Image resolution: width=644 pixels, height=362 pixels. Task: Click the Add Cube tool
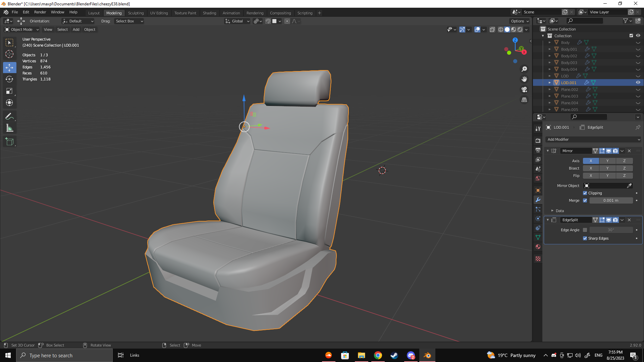click(9, 142)
